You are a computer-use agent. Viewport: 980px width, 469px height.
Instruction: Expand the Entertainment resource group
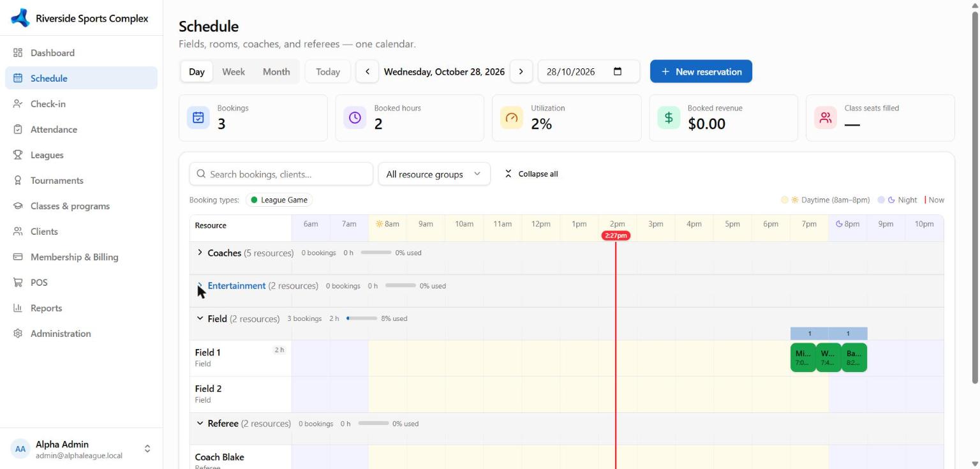click(200, 286)
